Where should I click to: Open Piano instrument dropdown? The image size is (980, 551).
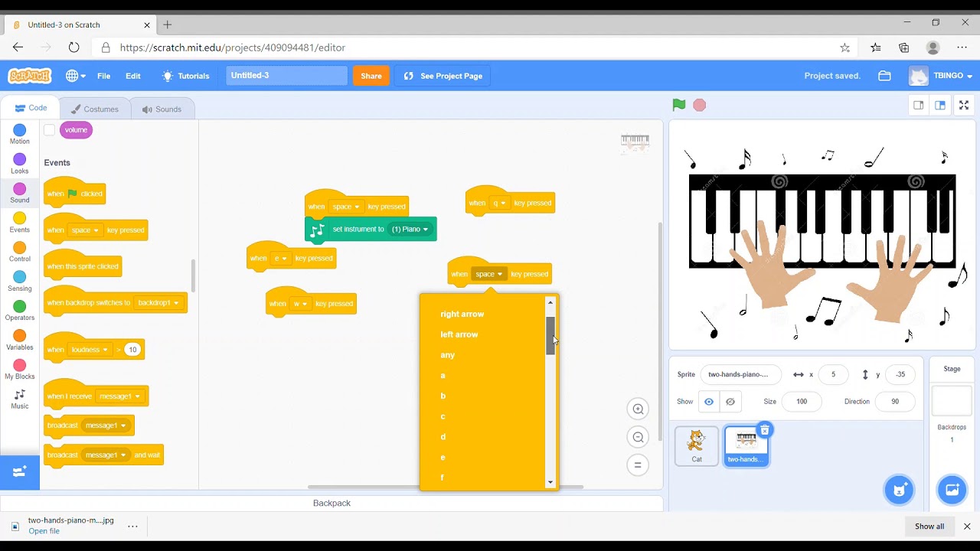click(410, 229)
